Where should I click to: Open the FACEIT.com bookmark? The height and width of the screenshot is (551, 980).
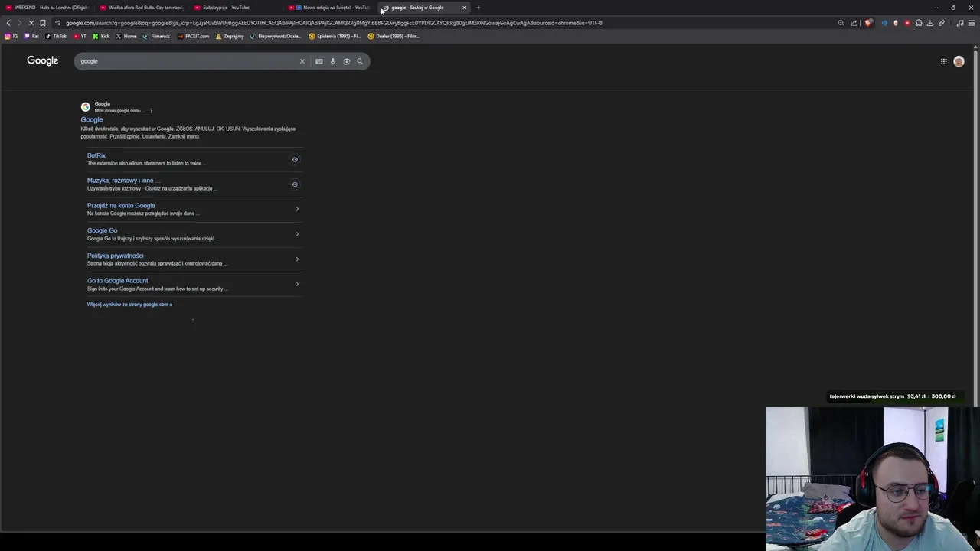(x=193, y=36)
